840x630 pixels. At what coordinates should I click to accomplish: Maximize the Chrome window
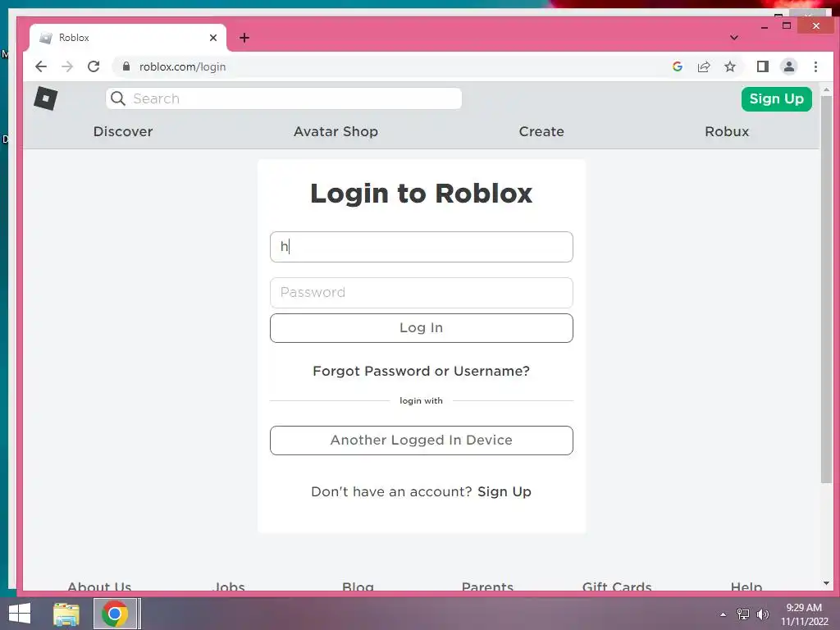[787, 25]
